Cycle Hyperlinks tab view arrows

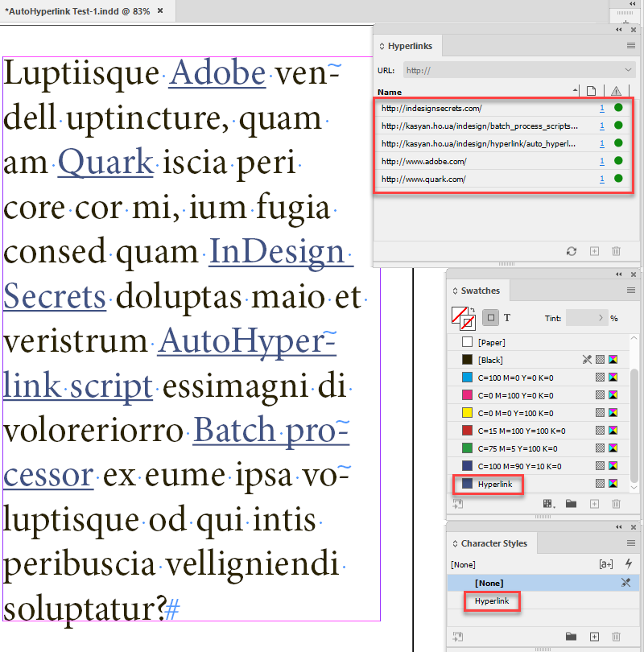382,46
